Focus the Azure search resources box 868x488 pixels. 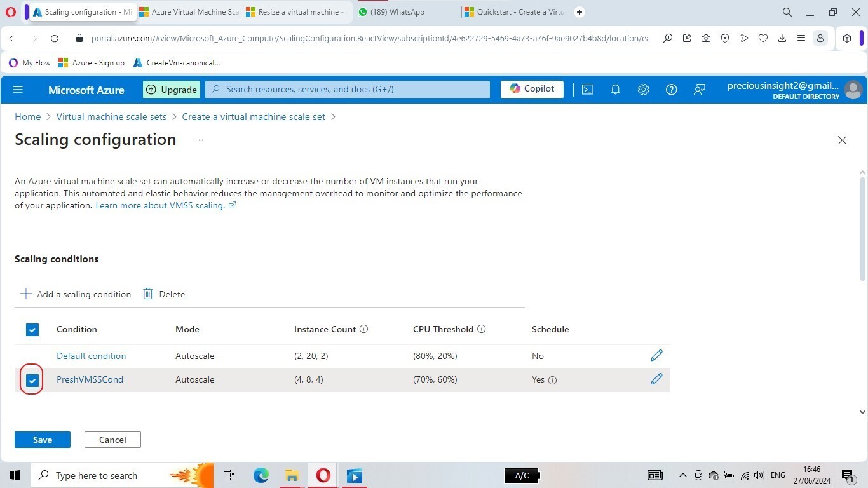click(348, 90)
